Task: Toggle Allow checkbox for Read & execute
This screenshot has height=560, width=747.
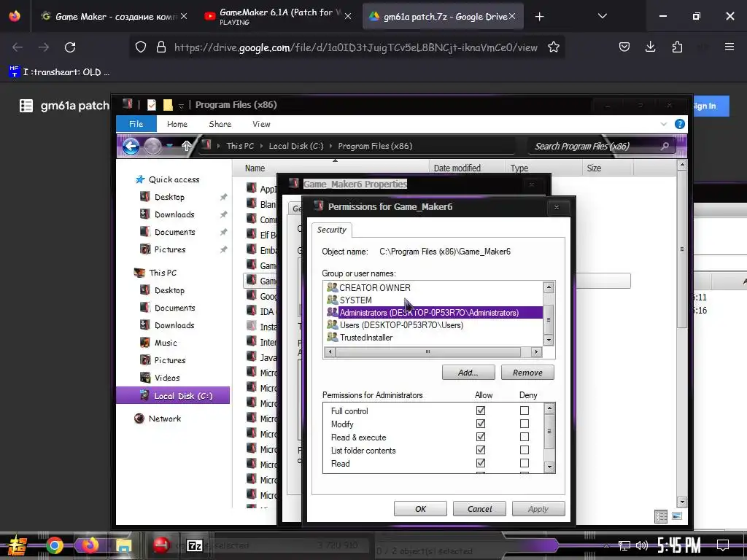Action: coord(481,437)
